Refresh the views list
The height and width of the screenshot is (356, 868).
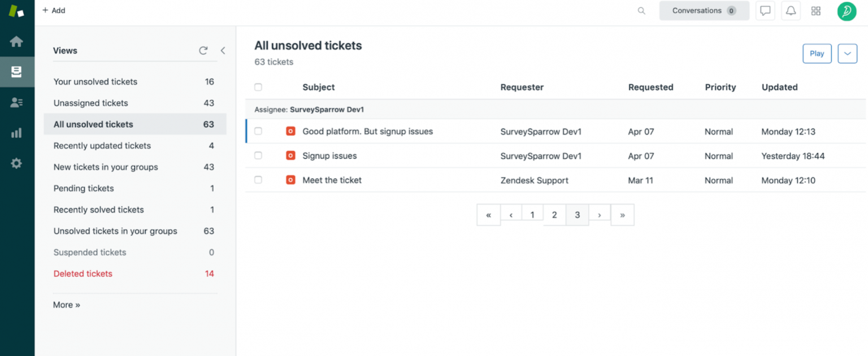(203, 50)
